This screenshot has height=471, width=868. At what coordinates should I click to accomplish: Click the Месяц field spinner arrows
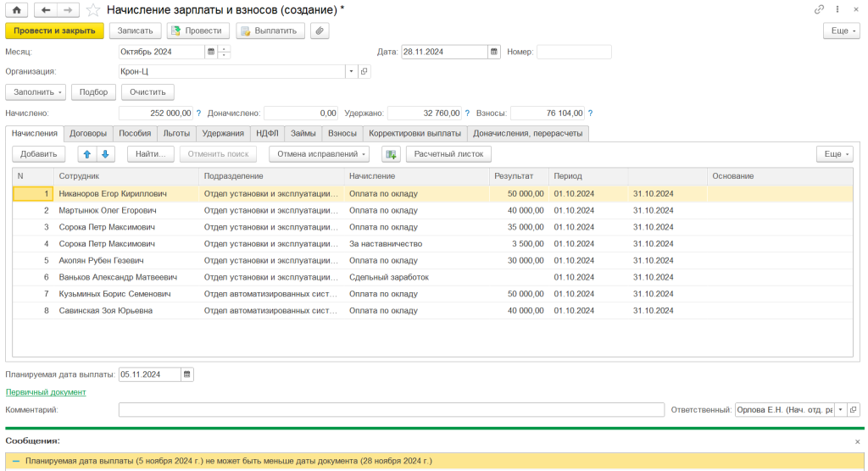coord(224,52)
